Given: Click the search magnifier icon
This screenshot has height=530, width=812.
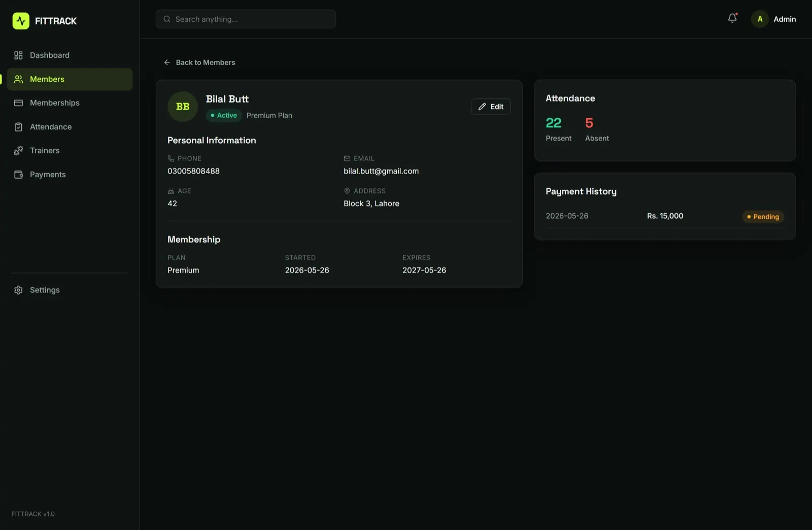Looking at the screenshot, I should [x=166, y=19].
